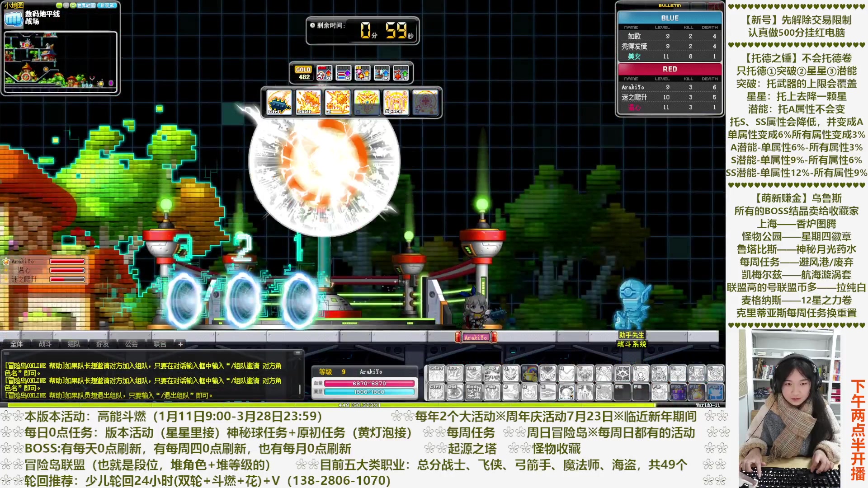The image size is (868, 488).
Task: Click the quickslot 1 character silhouette icon
Action: click(x=641, y=374)
